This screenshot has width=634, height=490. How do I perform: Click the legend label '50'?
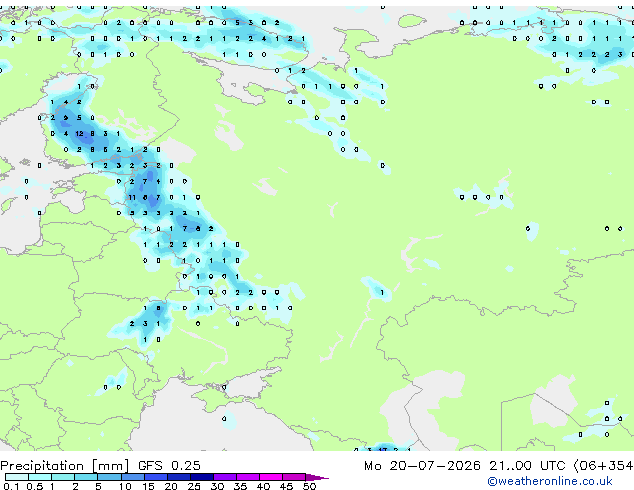tap(310, 486)
